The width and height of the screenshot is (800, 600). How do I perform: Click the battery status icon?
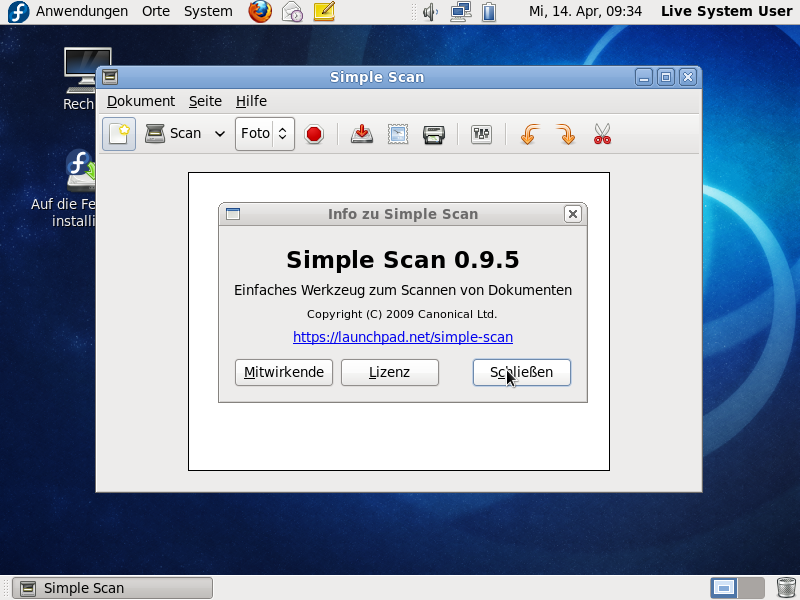tap(489, 12)
